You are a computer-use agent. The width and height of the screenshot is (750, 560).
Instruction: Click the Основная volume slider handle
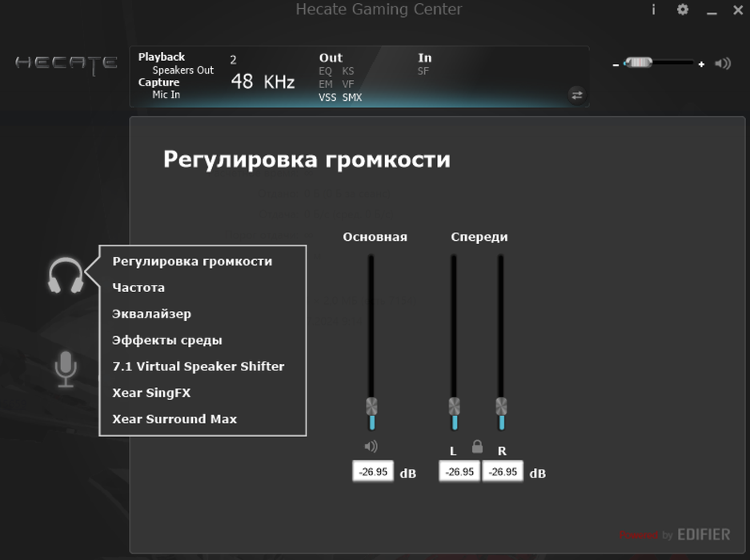(371, 406)
